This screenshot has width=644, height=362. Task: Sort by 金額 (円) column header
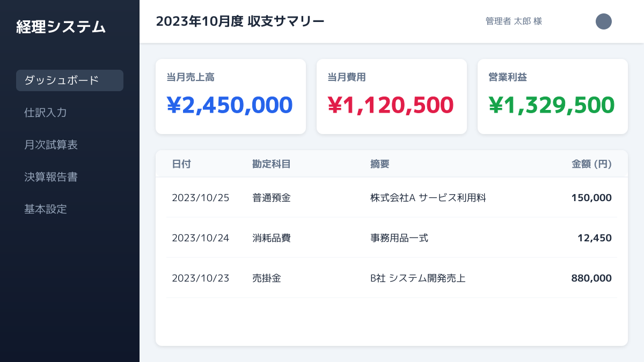point(591,164)
